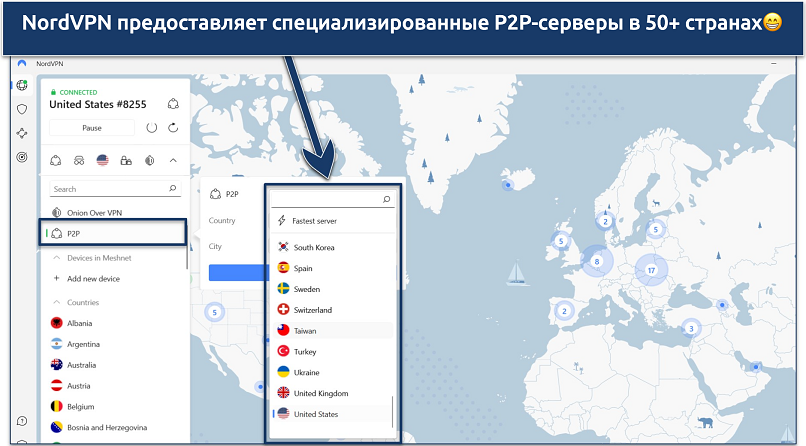Click the refresh icon beside Pause
The width and height of the screenshot is (806, 446).
(x=173, y=128)
